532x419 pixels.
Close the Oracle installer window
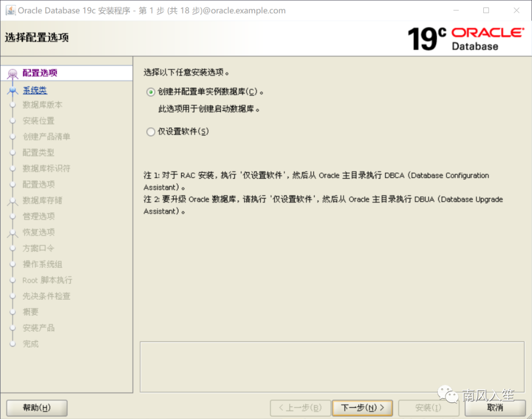pos(516,10)
